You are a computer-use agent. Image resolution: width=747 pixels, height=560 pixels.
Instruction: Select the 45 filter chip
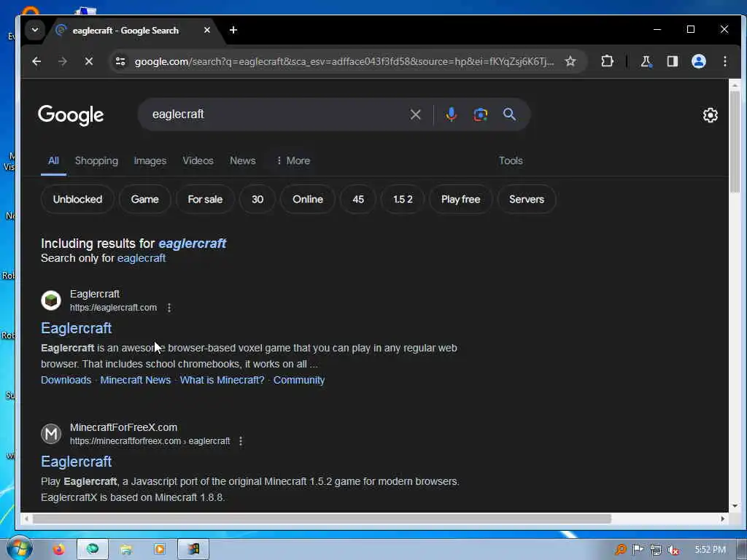coord(358,199)
